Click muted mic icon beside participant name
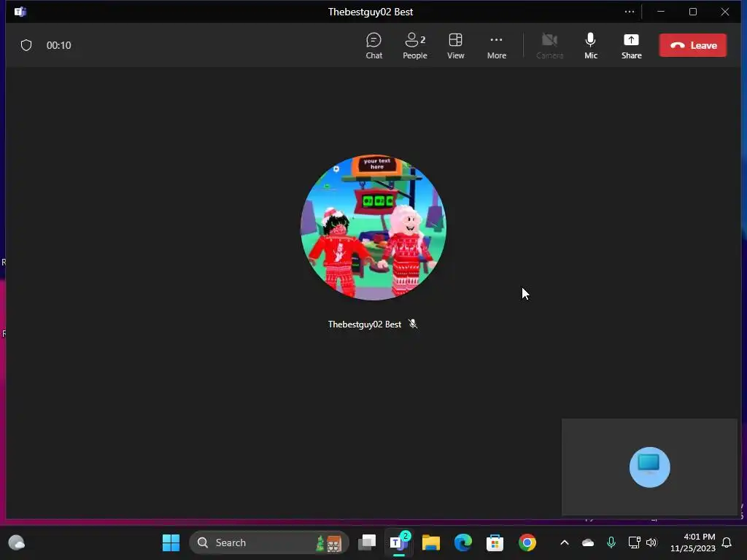Screen dimensions: 747x560 [x=413, y=324]
